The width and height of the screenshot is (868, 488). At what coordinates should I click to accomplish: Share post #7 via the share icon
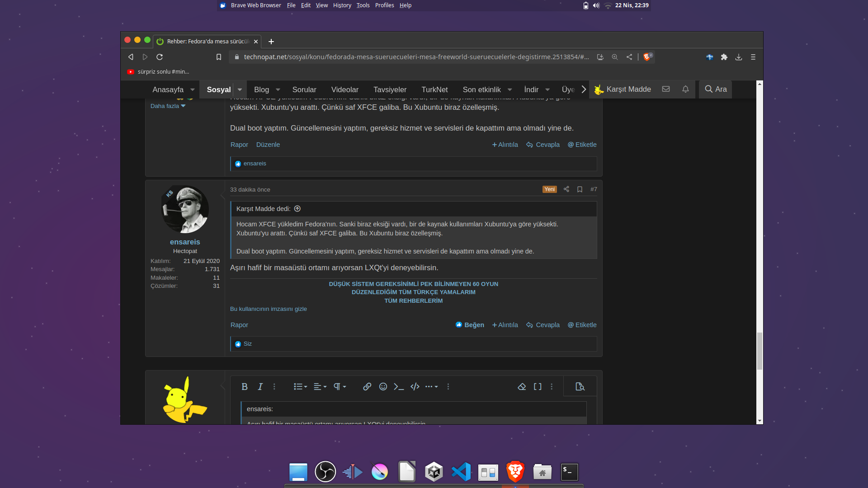566,189
